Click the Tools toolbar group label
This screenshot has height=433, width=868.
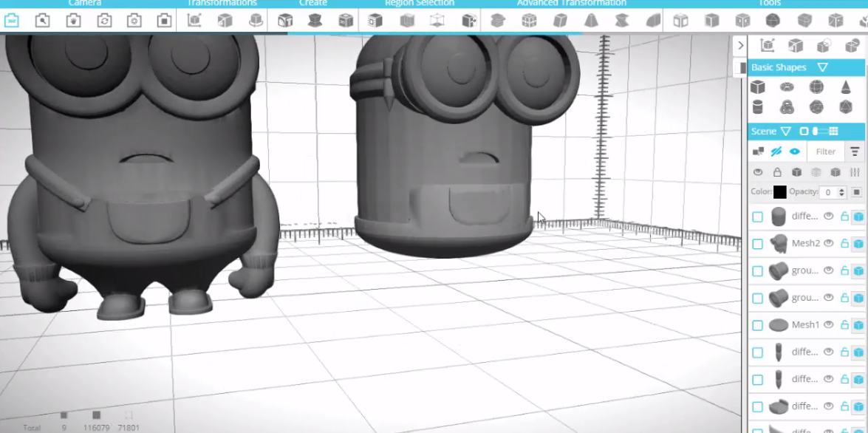click(x=770, y=3)
